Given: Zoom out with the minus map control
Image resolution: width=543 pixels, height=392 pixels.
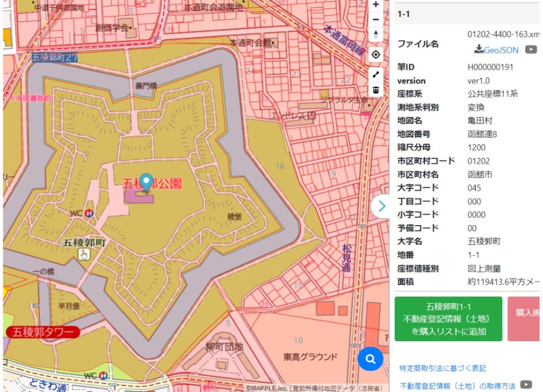Looking at the screenshot, I should [375, 20].
